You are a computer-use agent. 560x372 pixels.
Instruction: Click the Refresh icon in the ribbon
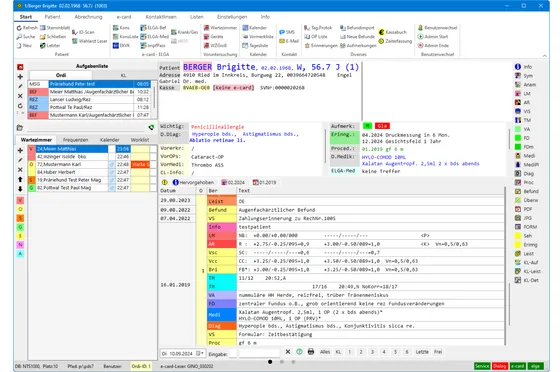tap(19, 27)
